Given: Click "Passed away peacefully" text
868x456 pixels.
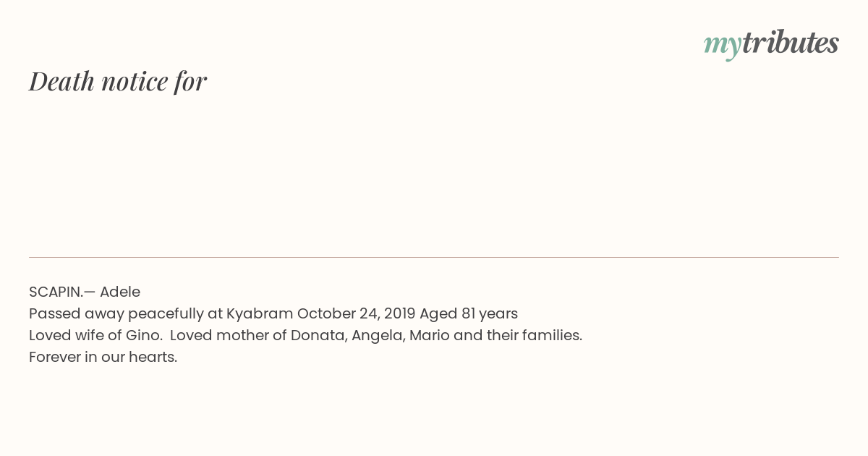Looking at the screenshot, I should click(116, 313).
